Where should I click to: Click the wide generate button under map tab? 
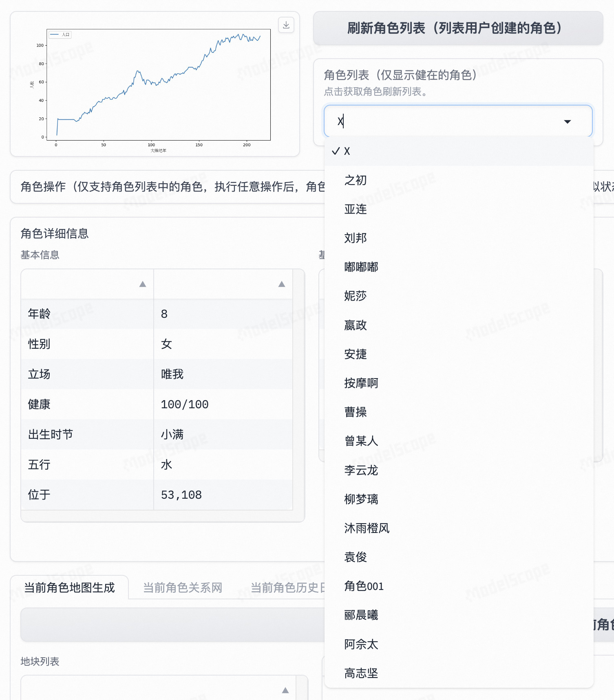point(173,625)
